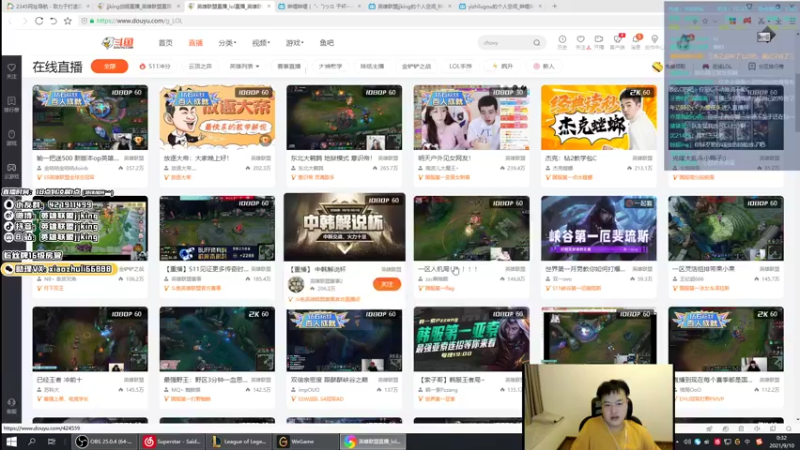
Task: Open the 中韩解说杯 stream thumbnail
Action: [344, 227]
